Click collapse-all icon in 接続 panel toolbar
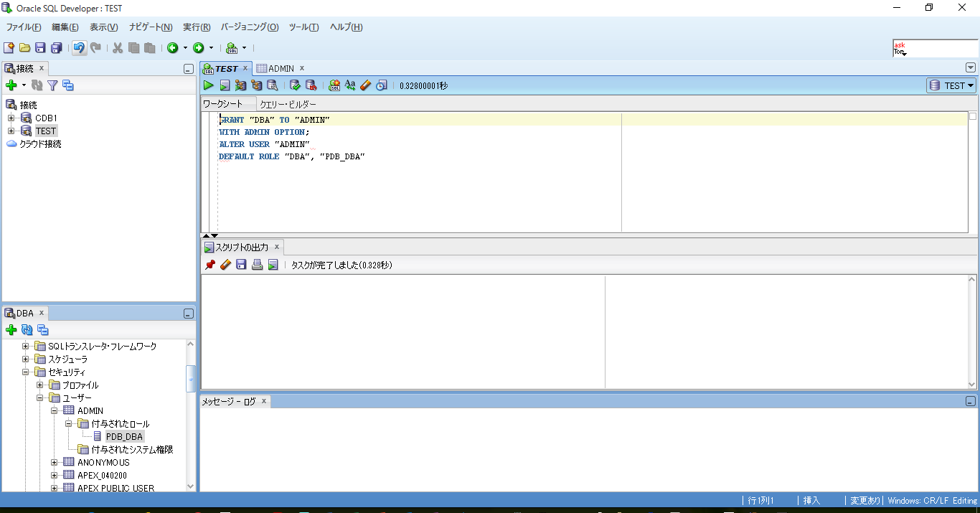 [x=68, y=85]
